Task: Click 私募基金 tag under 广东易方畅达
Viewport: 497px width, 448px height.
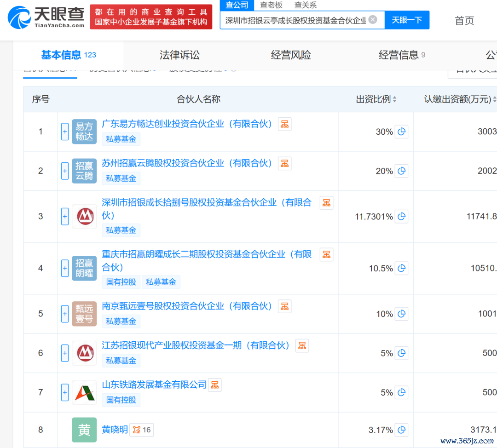Action: click(x=121, y=139)
